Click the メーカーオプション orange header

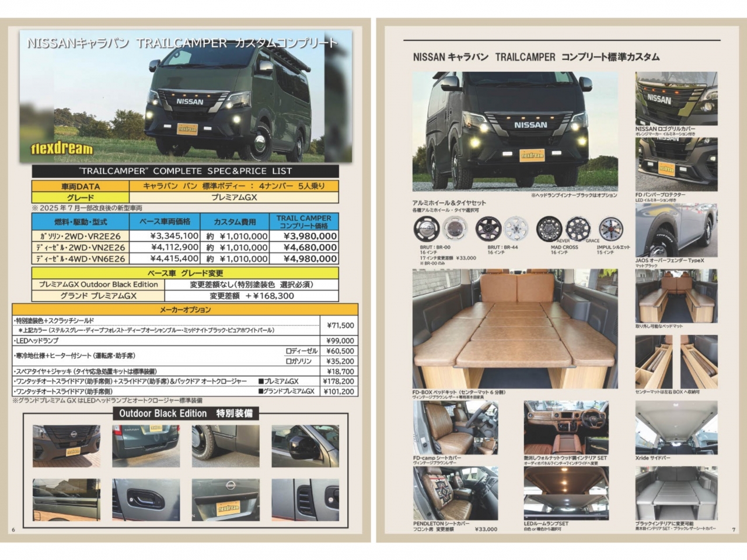[185, 310]
